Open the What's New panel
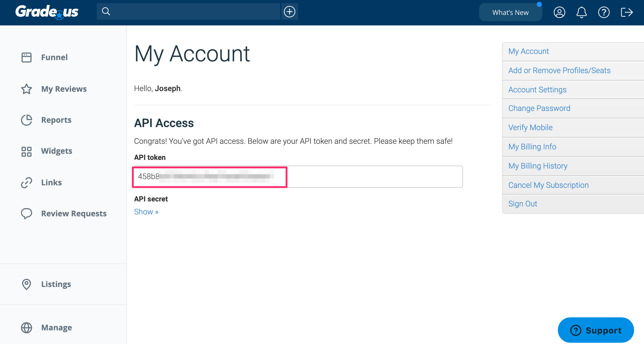The image size is (644, 344). [x=510, y=12]
